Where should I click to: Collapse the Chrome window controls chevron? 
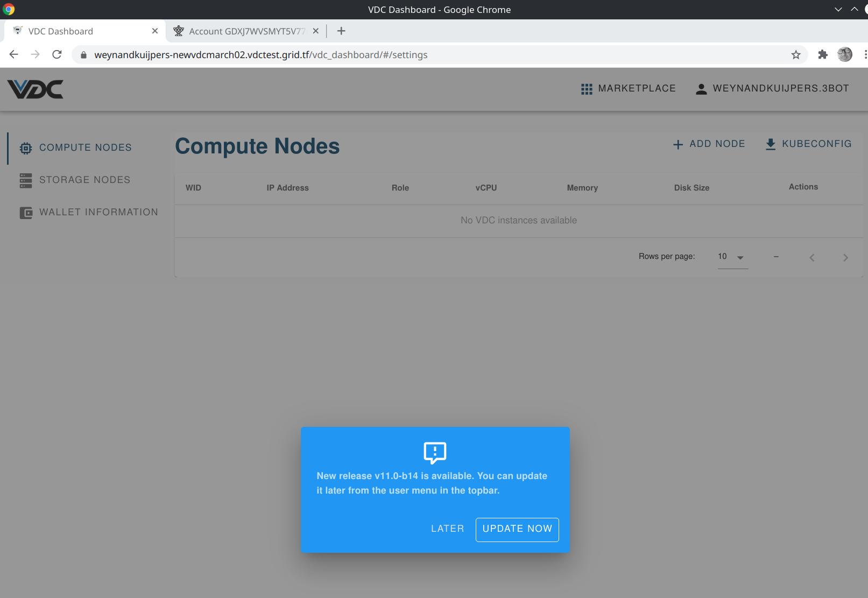838,9
